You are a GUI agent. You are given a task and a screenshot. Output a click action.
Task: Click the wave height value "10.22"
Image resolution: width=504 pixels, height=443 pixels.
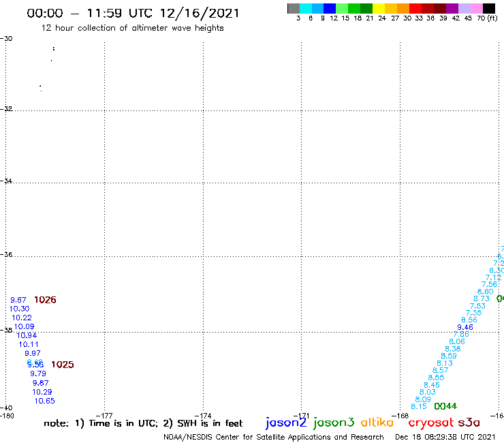click(22, 318)
